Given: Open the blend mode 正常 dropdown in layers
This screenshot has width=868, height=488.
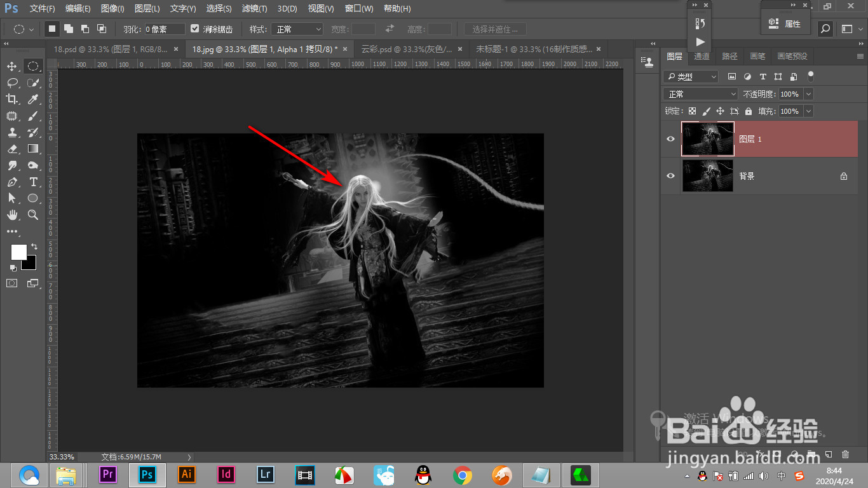Looking at the screenshot, I should click(x=700, y=94).
